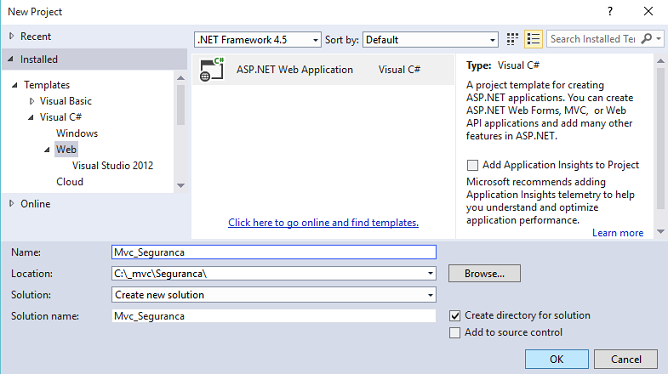Viewport: 668px width, 374px height.
Task: Expand the Visual Basic tree node
Action: [x=32, y=101]
